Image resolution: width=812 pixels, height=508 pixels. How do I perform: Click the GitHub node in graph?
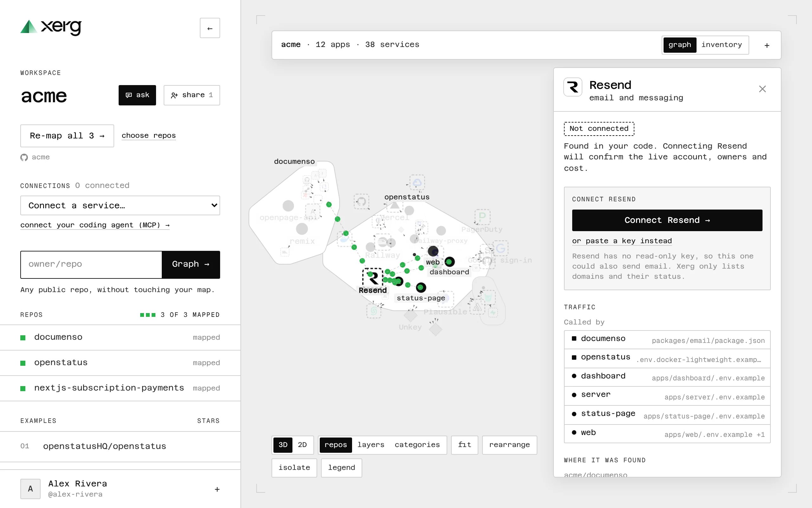click(361, 201)
